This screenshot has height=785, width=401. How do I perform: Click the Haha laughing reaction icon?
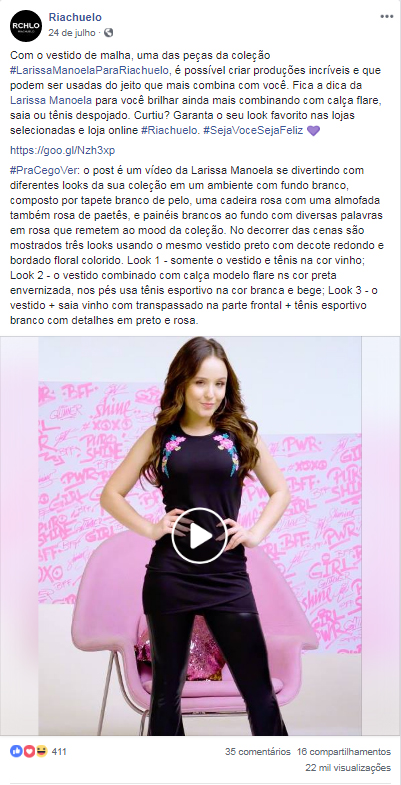tap(41, 751)
